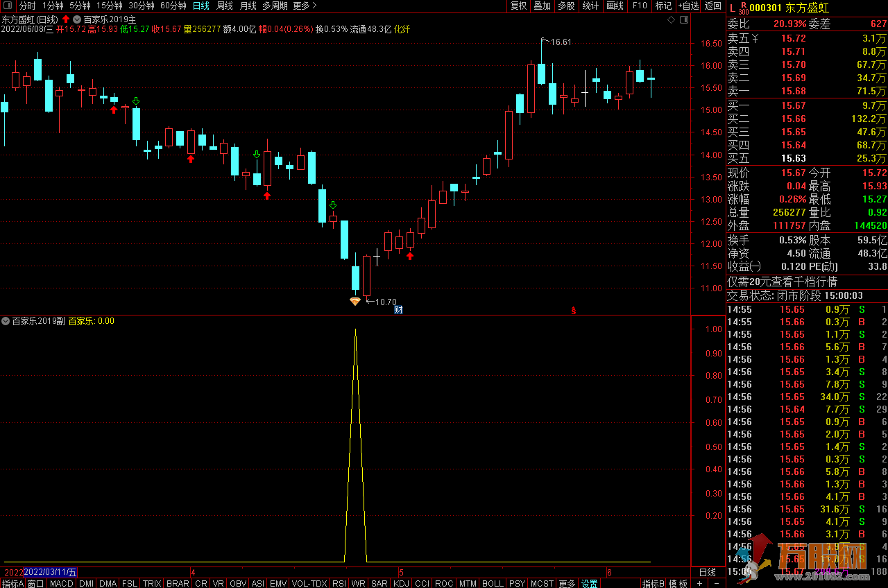Screen dimensions: 888x588
Task: Select the TRIX indicator
Action: pos(152,583)
